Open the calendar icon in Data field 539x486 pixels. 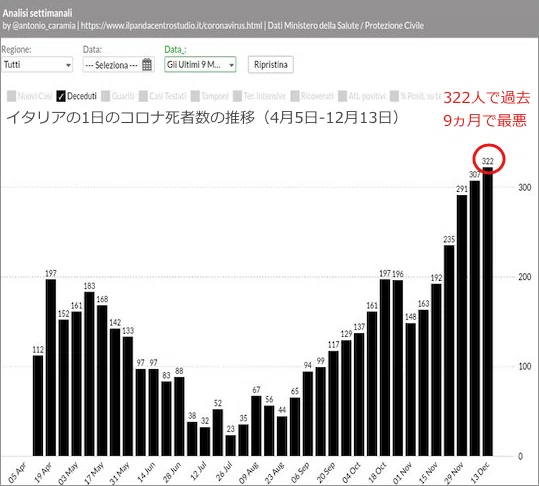[147, 64]
